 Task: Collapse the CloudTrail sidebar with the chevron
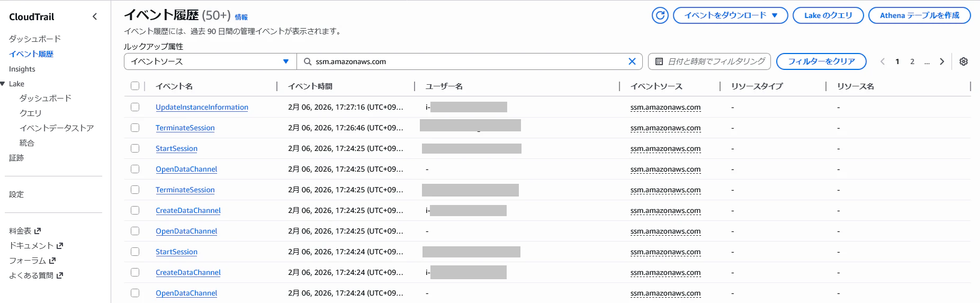point(95,16)
